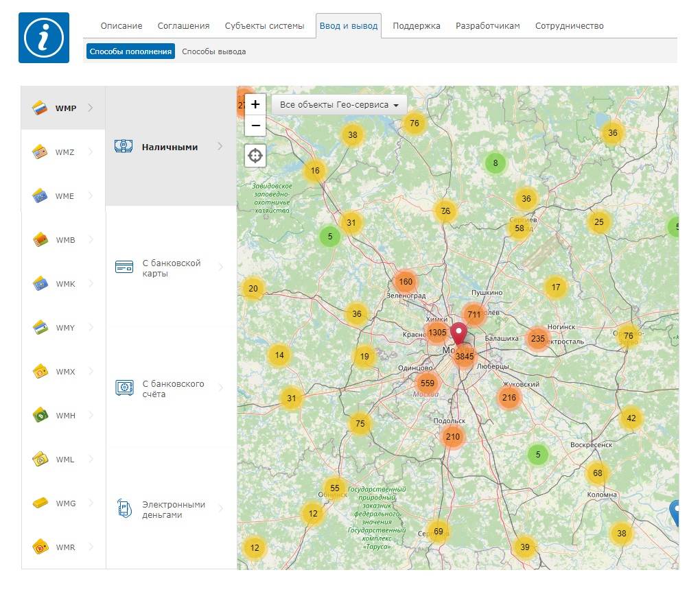Expand the WMP currency chevron
This screenshot has height=594, width=700.
point(91,108)
